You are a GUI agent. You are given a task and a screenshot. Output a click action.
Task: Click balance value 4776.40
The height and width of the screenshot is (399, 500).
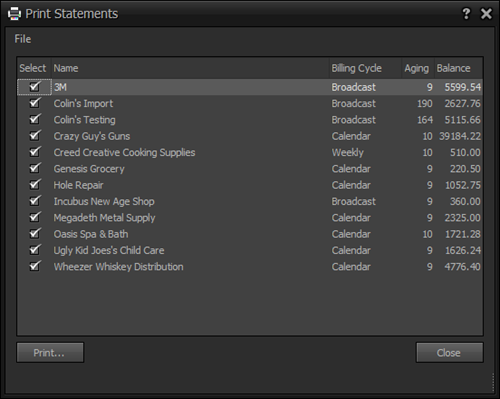tap(463, 267)
